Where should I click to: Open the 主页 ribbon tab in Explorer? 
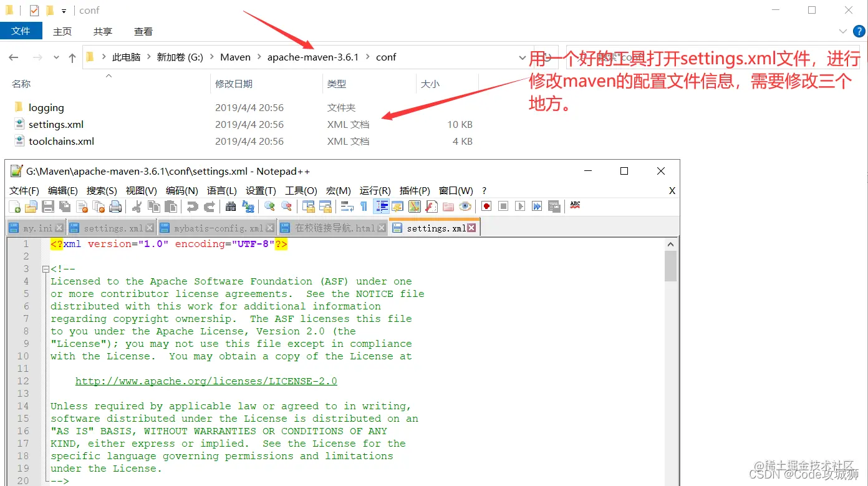(62, 31)
